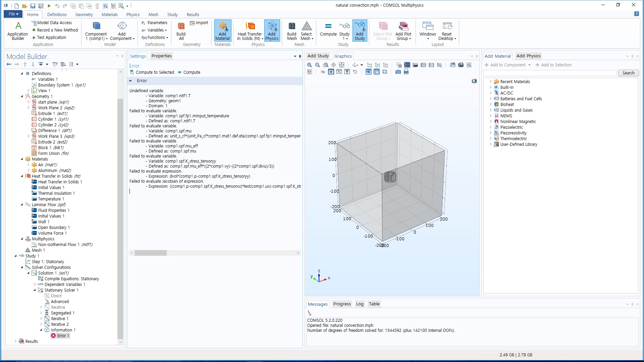Collapse all nodes in Model Builder toolbar
The image size is (644, 362).
(55, 64)
